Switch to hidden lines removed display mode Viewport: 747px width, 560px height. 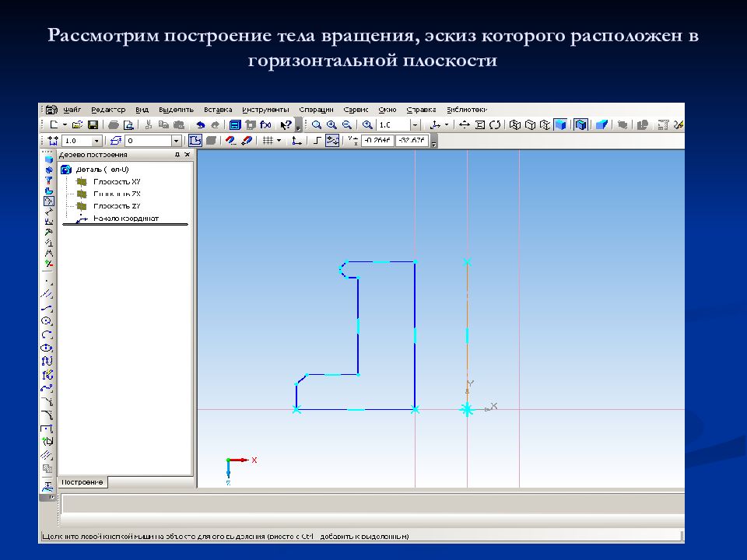click(x=530, y=124)
